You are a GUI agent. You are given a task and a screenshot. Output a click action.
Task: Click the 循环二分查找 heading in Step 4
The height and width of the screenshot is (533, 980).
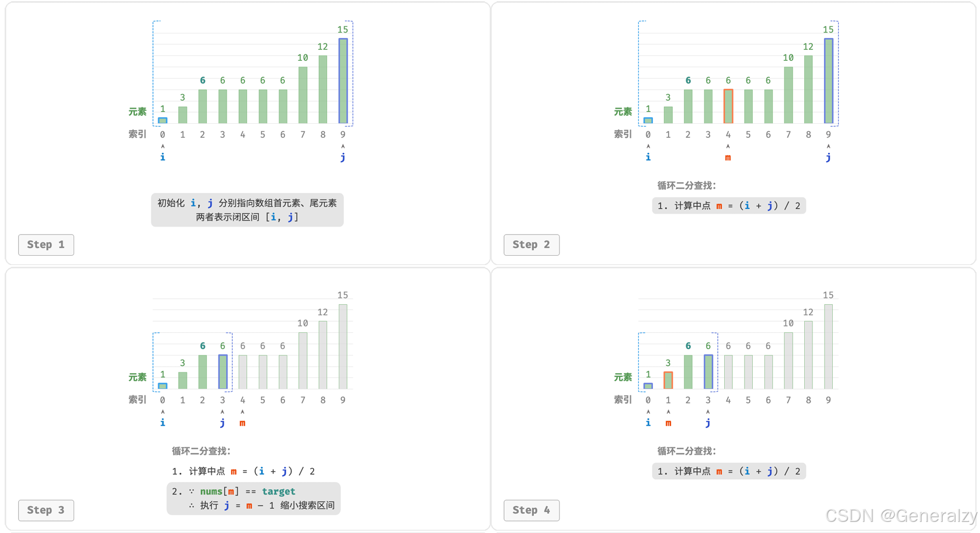(686, 451)
